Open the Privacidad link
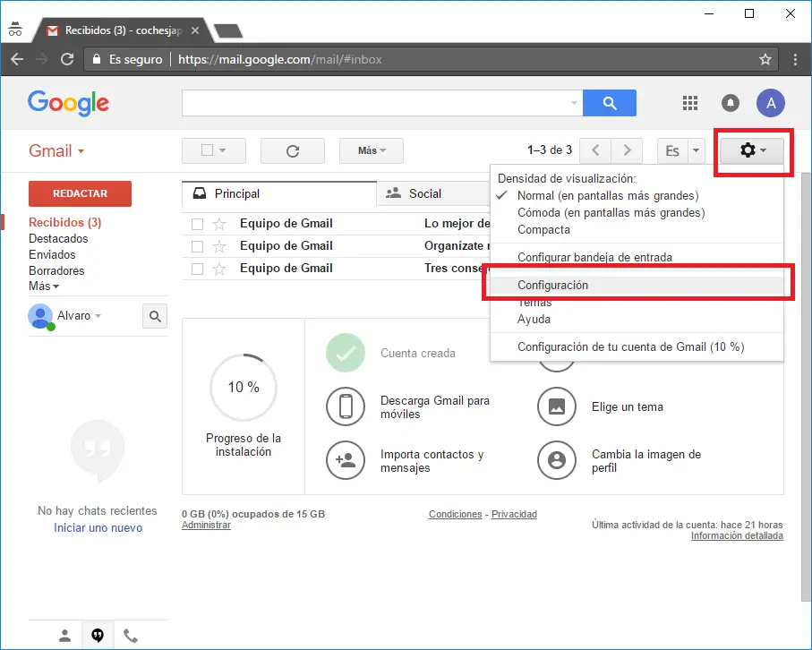Viewport: 812px width, 650px height. [514, 514]
